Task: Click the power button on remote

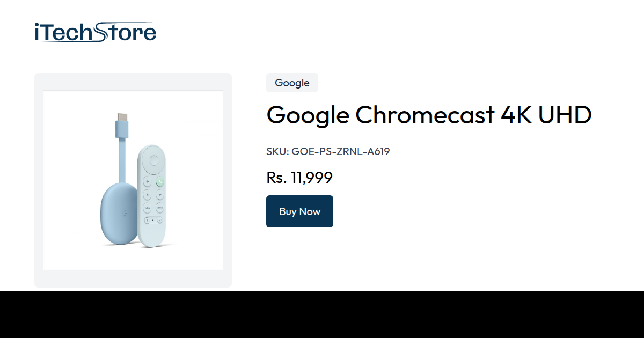Action: 147,219
